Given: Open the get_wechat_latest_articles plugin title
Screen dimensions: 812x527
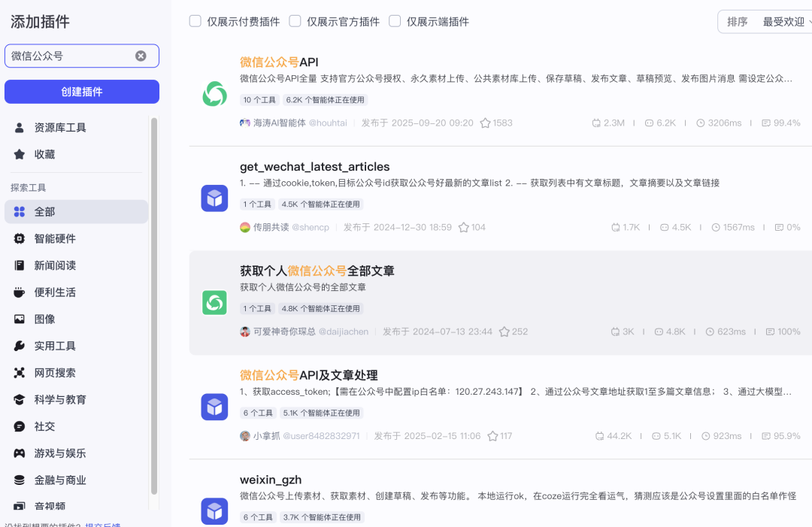Looking at the screenshot, I should pos(315,167).
